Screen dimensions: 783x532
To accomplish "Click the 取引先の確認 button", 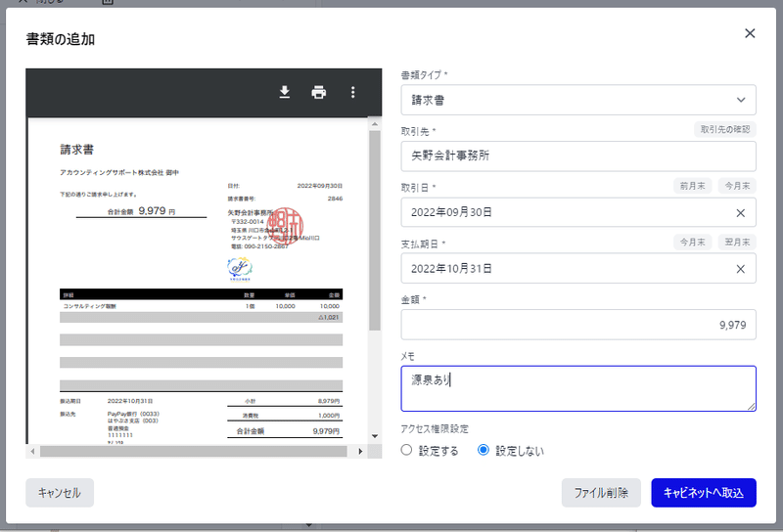I will pyautogui.click(x=725, y=129).
